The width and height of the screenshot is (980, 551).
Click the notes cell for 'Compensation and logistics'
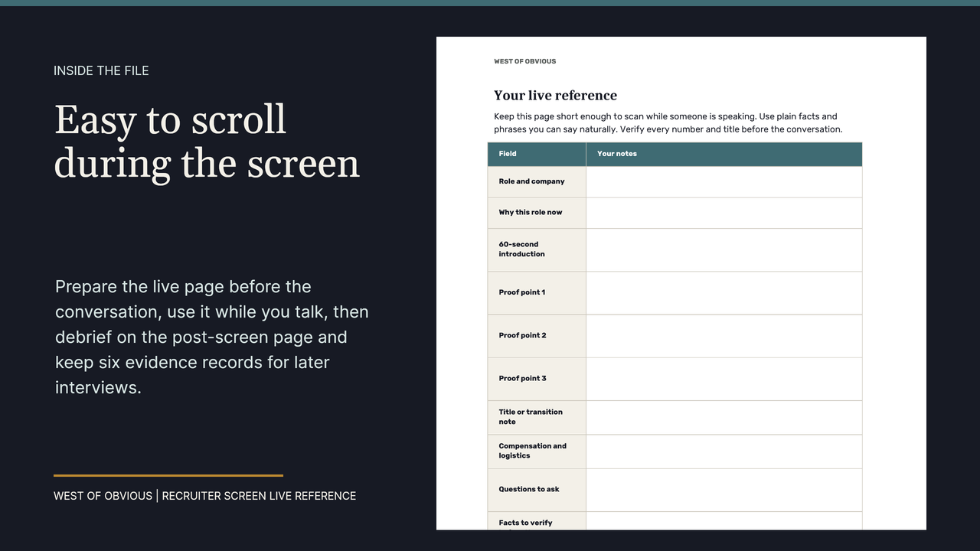724,452
